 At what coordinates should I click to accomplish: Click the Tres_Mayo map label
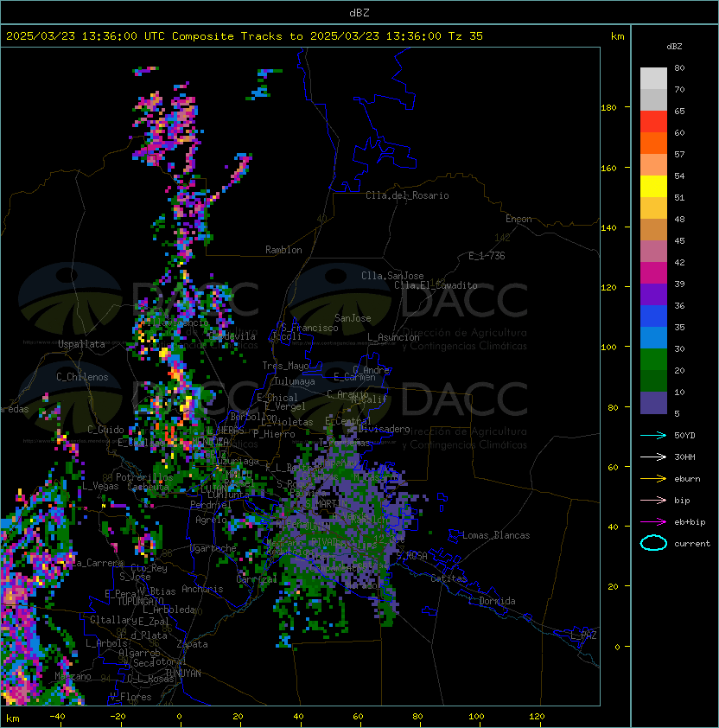(x=285, y=366)
